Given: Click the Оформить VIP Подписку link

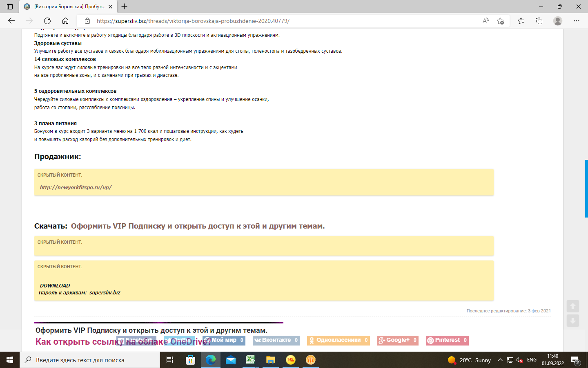Looking at the screenshot, I should (x=198, y=226).
